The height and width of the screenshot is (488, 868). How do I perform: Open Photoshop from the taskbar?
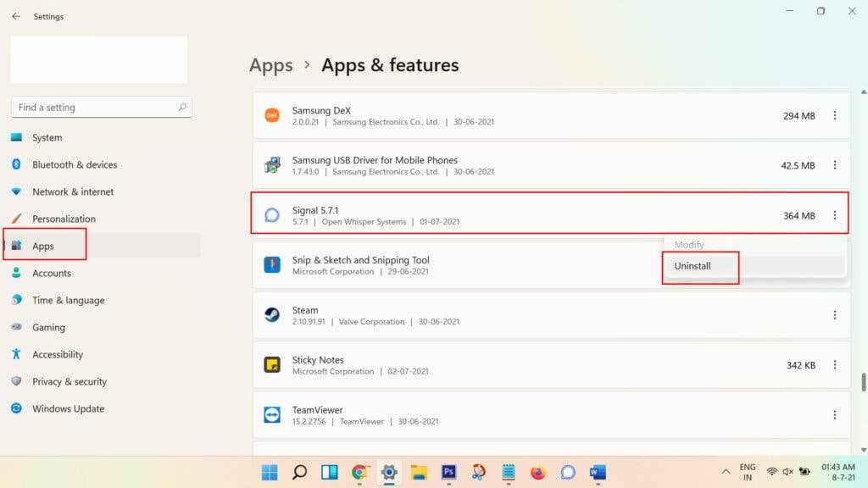pos(448,472)
